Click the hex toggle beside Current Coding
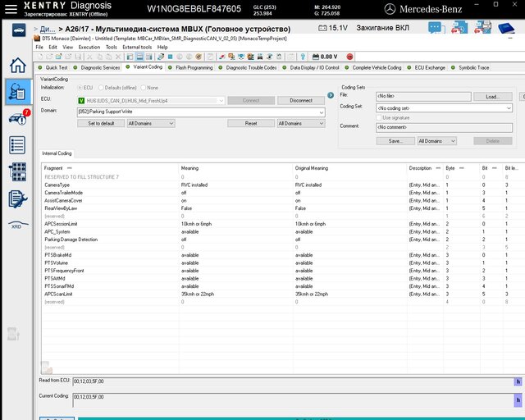 click(x=518, y=400)
